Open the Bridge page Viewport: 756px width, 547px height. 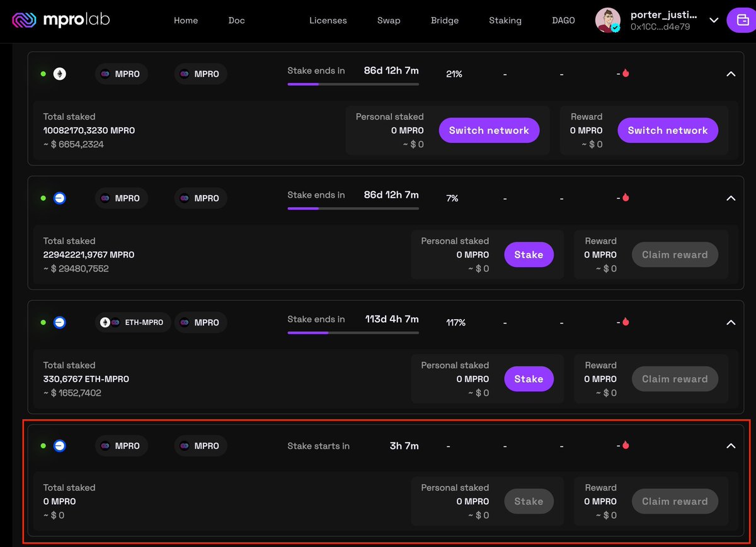pos(445,20)
